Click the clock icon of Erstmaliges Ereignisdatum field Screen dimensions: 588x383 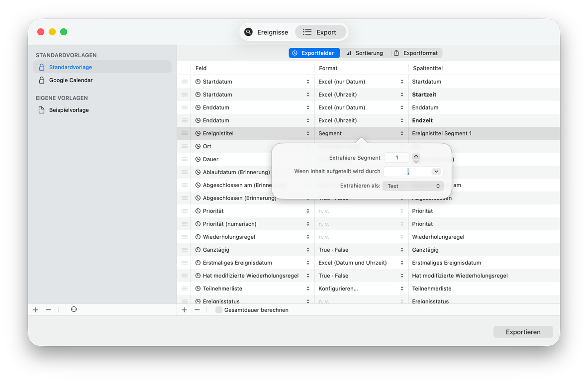point(198,263)
